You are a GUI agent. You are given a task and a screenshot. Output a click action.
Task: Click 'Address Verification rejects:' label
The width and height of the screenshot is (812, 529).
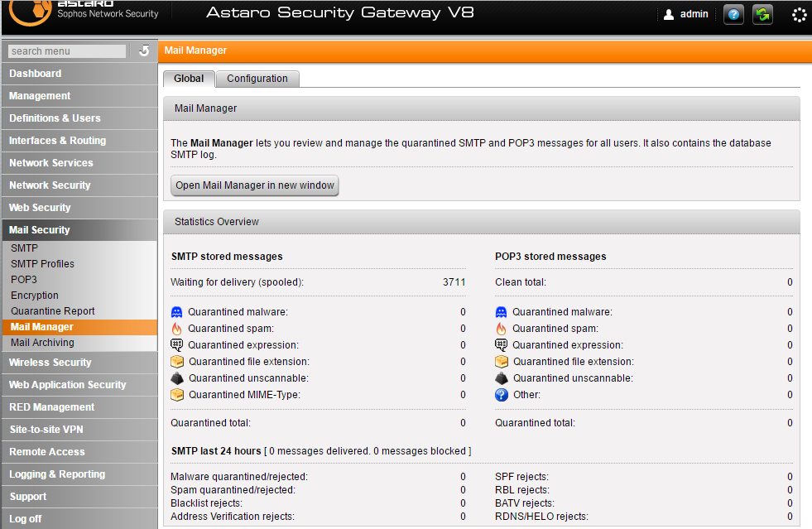pyautogui.click(x=233, y=517)
